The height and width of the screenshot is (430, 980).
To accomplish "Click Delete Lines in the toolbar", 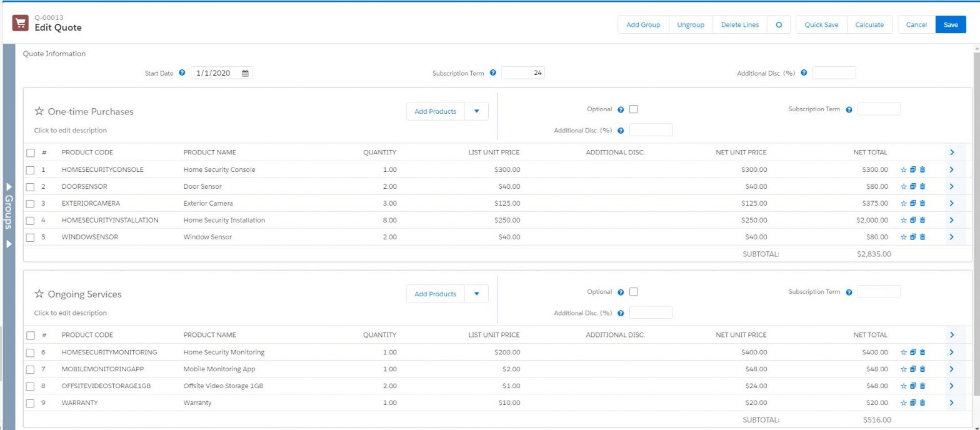I will click(739, 24).
